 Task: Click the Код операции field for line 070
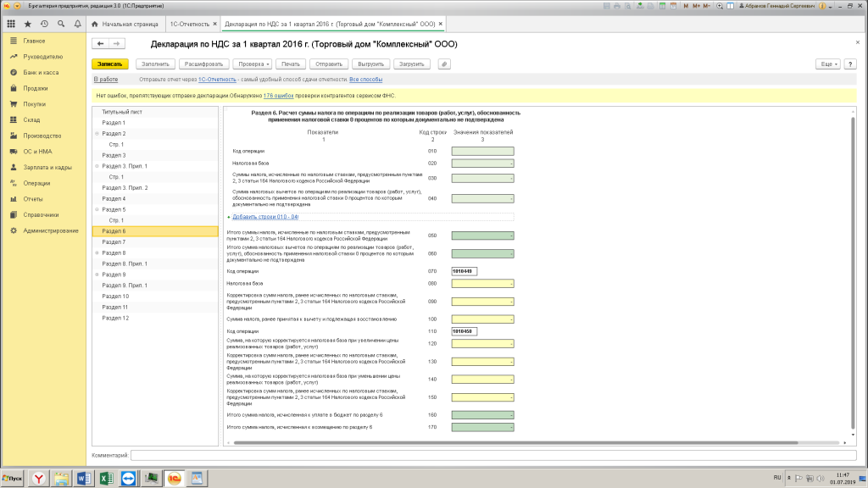[x=464, y=271]
